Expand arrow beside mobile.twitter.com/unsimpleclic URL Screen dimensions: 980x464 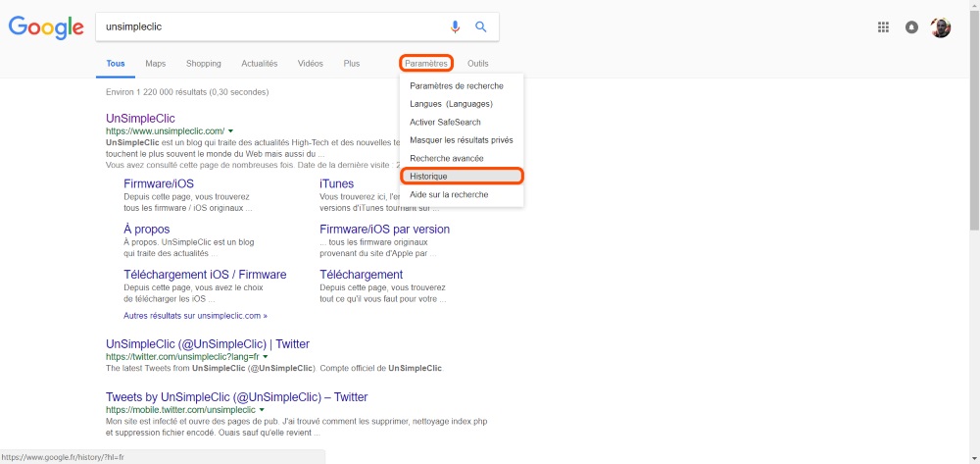pos(262,410)
